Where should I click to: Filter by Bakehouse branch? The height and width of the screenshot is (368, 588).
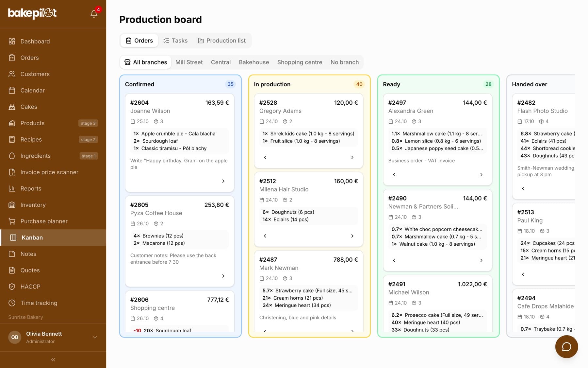254,62
